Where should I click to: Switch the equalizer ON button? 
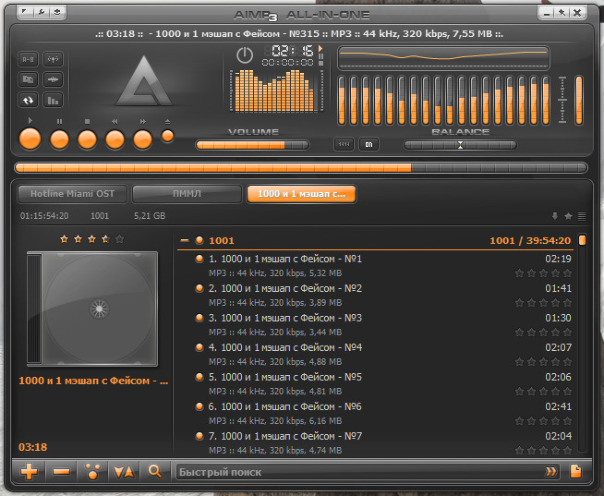tap(369, 144)
